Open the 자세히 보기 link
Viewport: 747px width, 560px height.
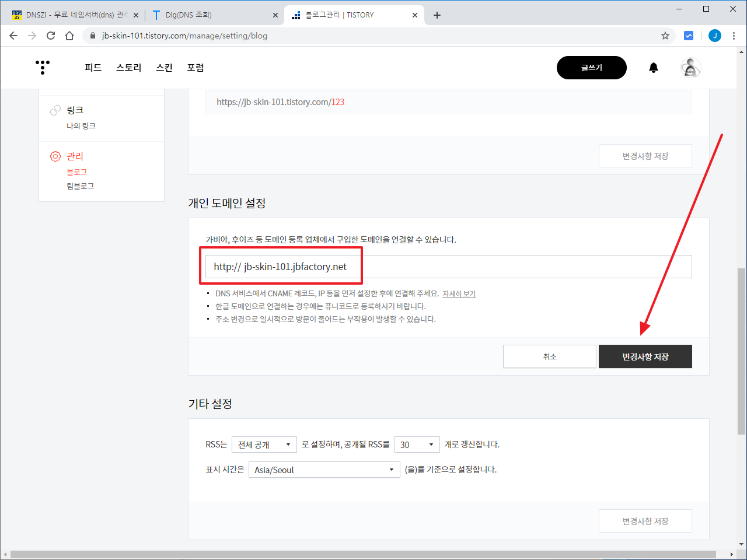coord(459,293)
